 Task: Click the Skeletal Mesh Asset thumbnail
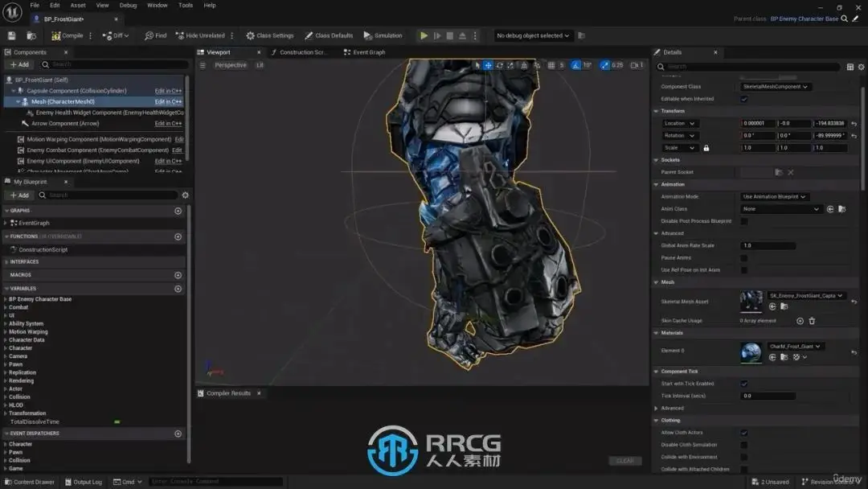(751, 302)
